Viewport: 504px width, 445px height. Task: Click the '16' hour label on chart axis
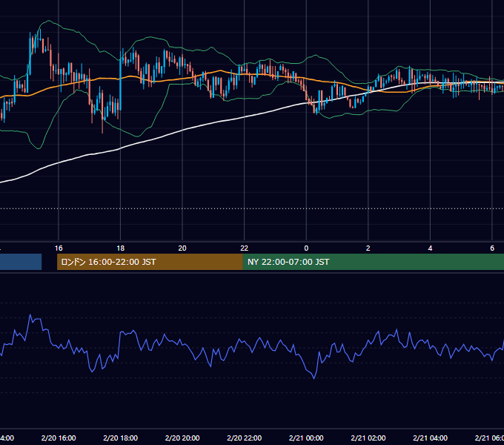pos(59,248)
